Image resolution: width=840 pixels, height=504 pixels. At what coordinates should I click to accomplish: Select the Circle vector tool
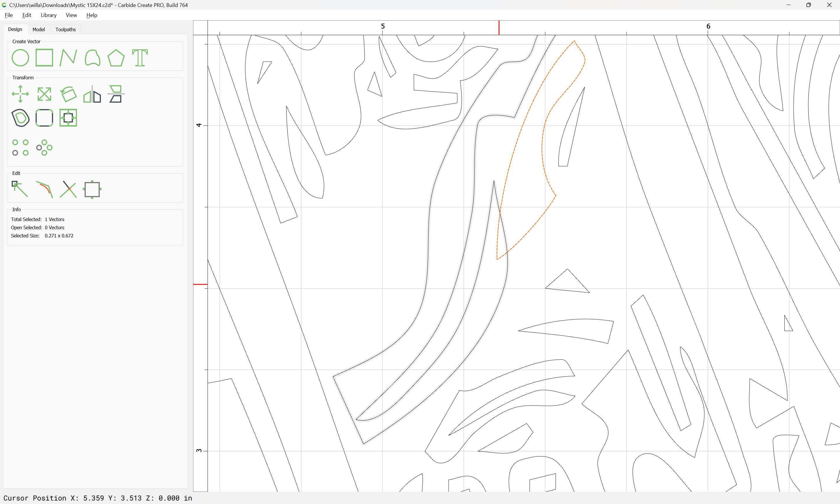point(20,58)
